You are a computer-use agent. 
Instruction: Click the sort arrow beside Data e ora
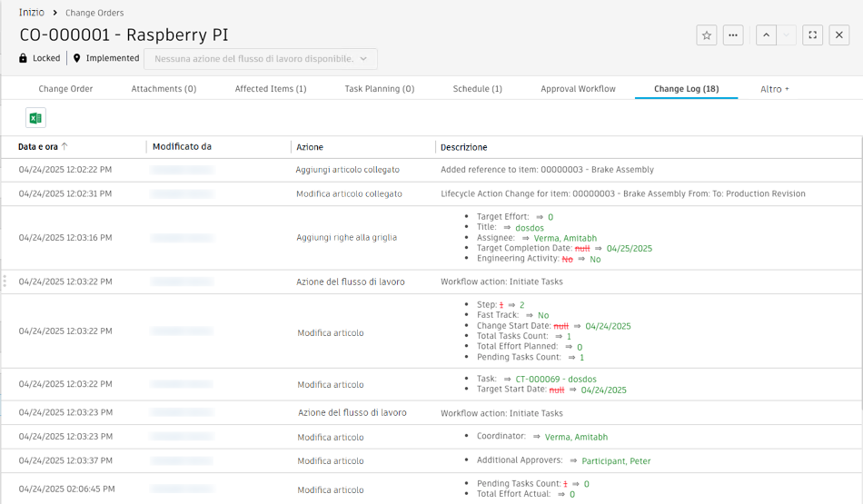(x=64, y=146)
